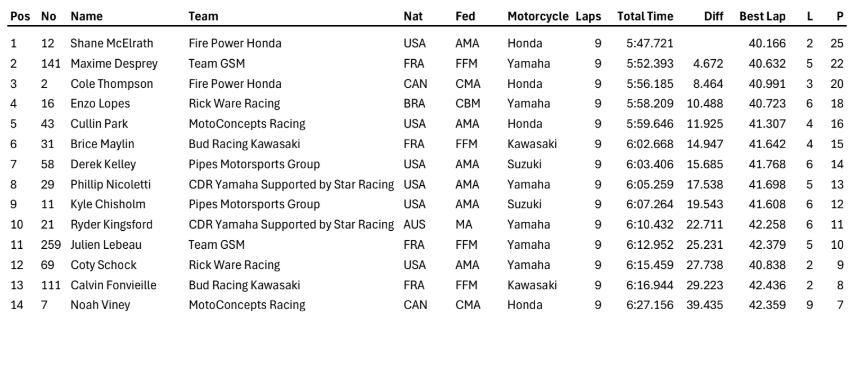Click the MotoConcepts Racing cell for Cullin Park
Viewport: 867px width, 383px height.
pyautogui.click(x=247, y=124)
